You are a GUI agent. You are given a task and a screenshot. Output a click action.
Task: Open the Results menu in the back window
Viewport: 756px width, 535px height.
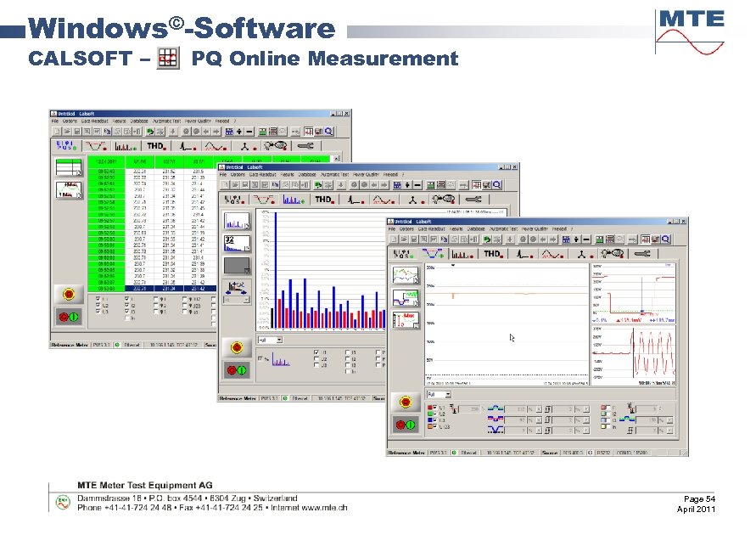click(x=119, y=121)
